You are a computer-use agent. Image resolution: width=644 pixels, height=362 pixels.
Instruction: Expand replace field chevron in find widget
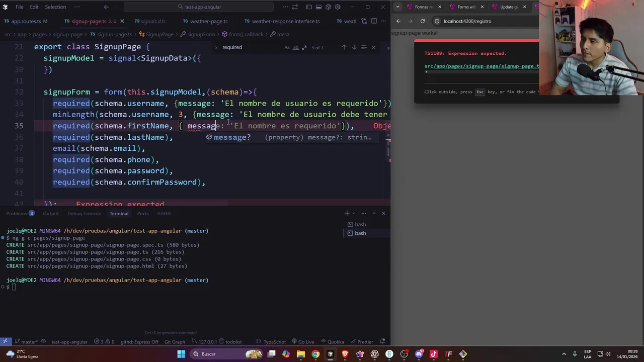(216, 47)
